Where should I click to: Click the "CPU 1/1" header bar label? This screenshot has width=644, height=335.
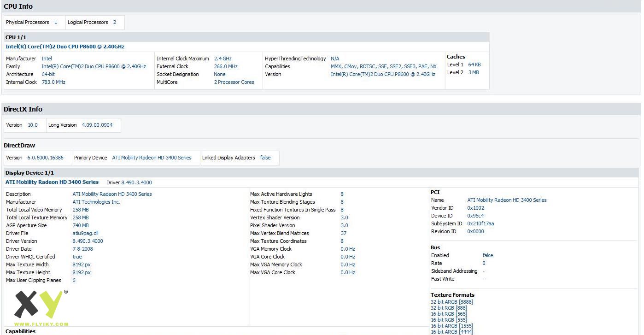(x=16, y=37)
